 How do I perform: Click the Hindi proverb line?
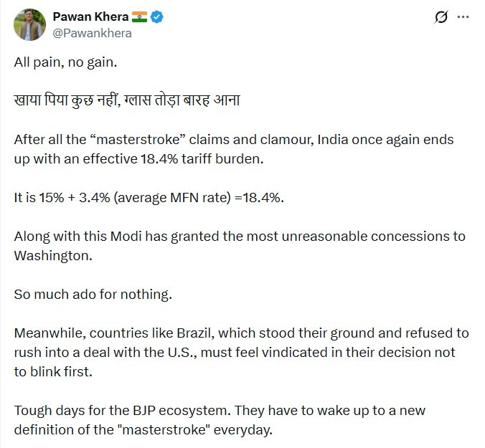(127, 100)
